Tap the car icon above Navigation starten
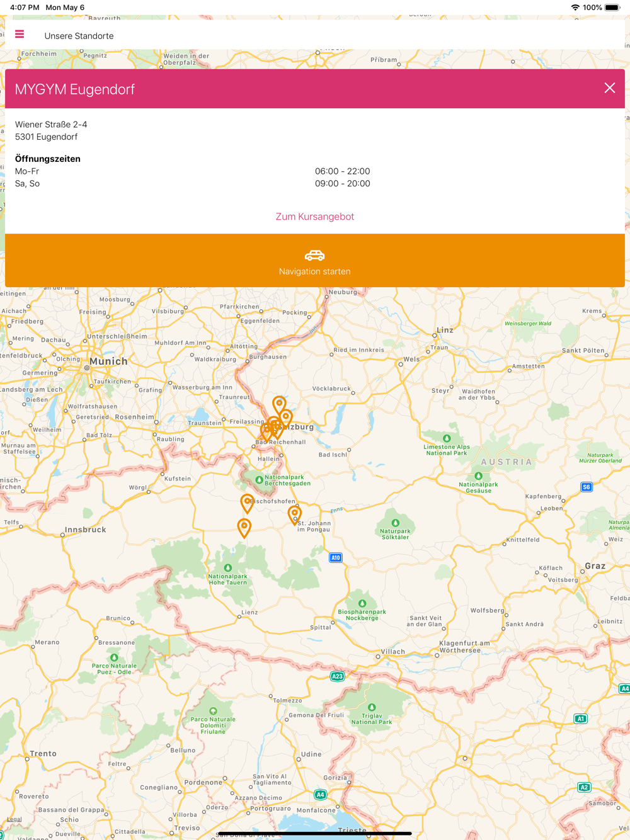Viewport: 630px width, 840px height. click(315, 255)
